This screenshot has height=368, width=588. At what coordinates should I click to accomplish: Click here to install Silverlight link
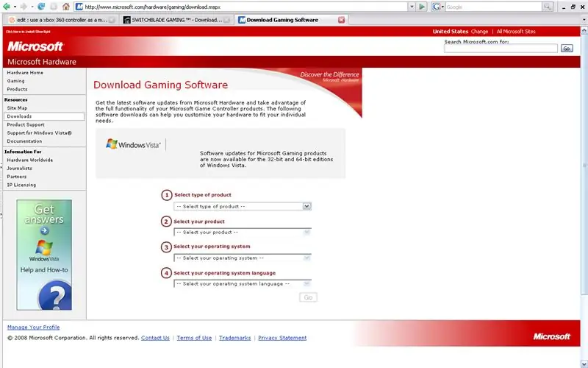coord(28,32)
